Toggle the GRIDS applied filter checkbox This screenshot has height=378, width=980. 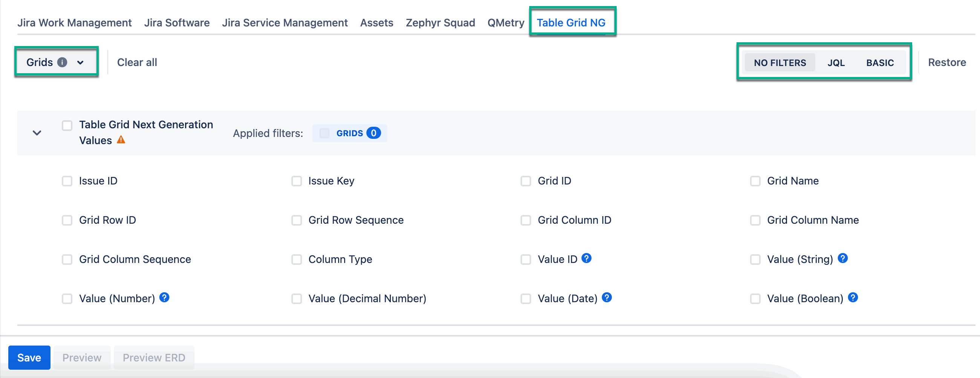pyautogui.click(x=325, y=133)
